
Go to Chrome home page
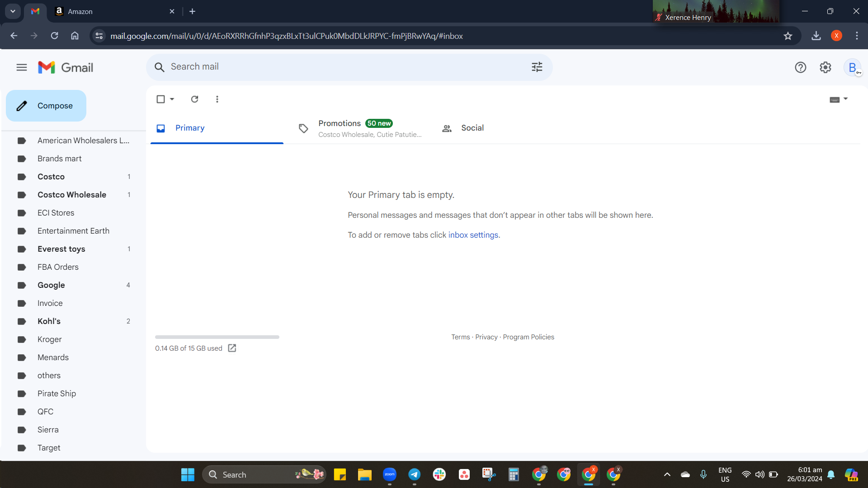point(75,36)
